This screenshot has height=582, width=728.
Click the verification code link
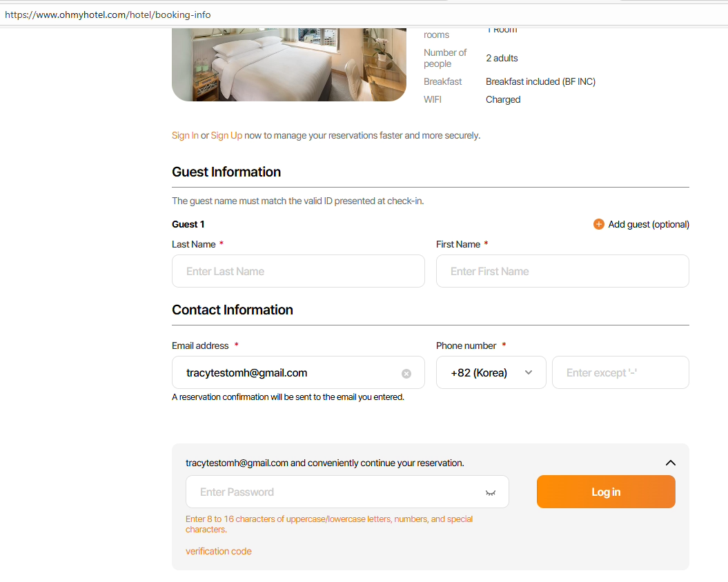pyautogui.click(x=218, y=551)
